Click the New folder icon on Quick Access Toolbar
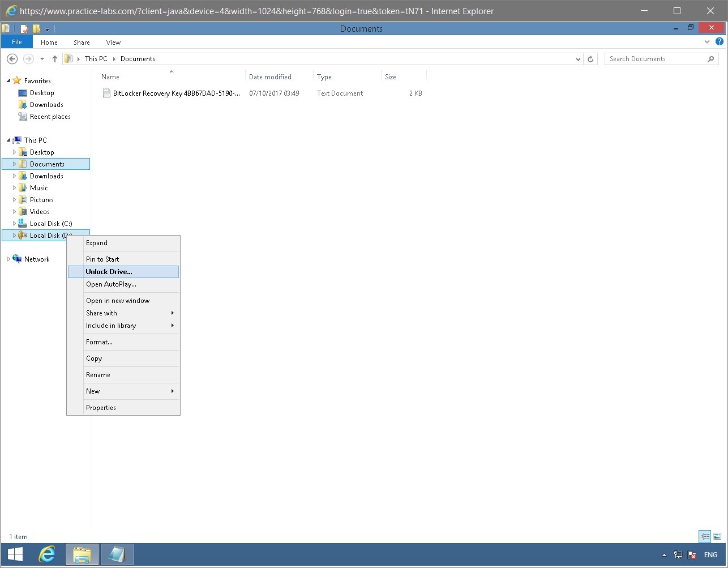This screenshot has height=568, width=728. [x=36, y=28]
